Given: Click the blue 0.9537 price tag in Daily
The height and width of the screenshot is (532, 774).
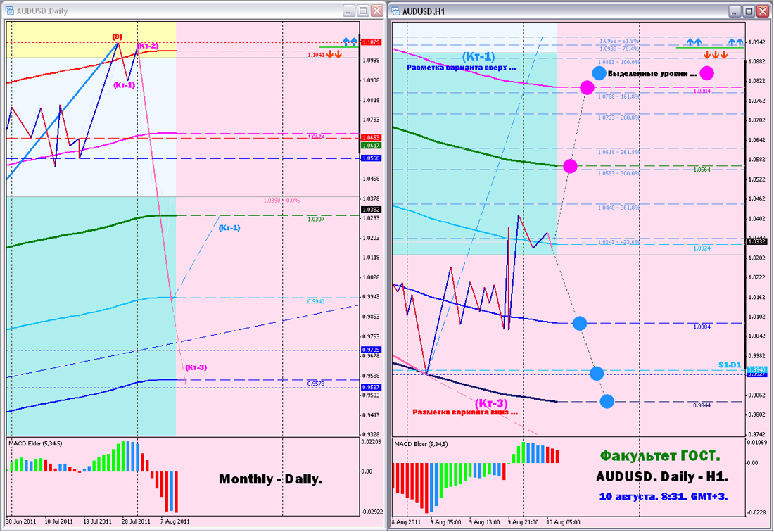Looking at the screenshot, I should (x=371, y=388).
